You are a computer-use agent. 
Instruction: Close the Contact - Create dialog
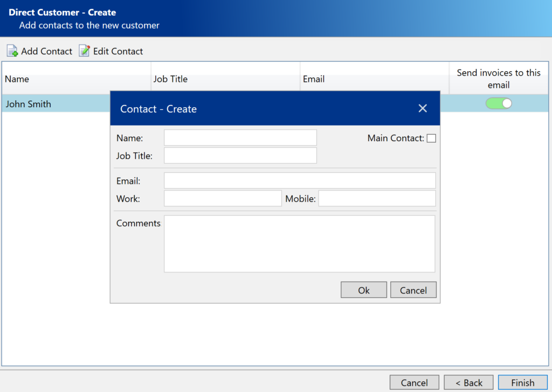[x=423, y=109]
